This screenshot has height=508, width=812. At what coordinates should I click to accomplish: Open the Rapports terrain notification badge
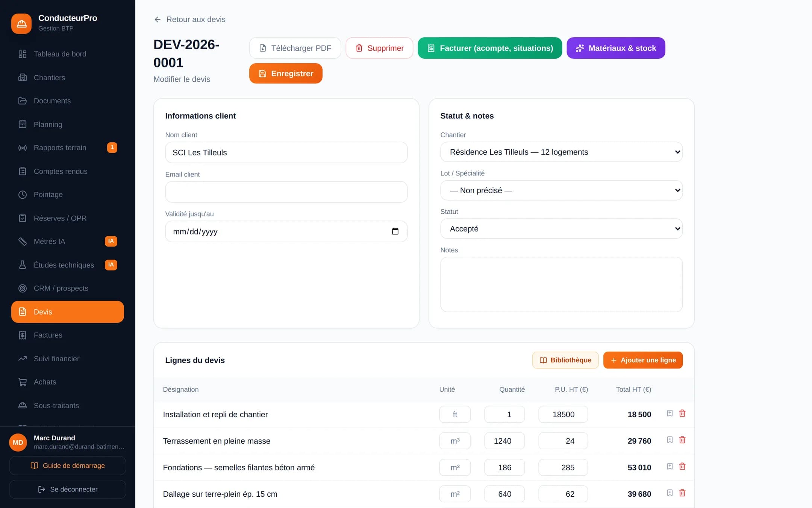pos(112,148)
